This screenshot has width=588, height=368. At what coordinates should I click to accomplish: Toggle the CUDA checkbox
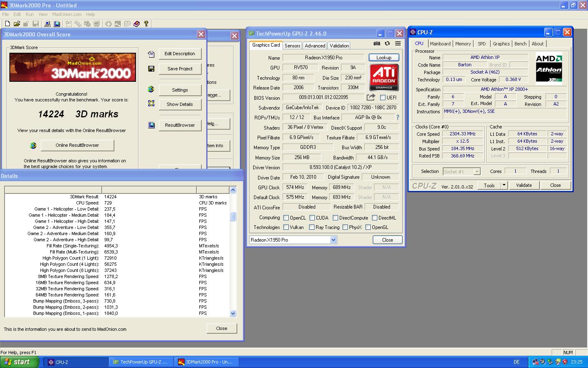[x=312, y=218]
